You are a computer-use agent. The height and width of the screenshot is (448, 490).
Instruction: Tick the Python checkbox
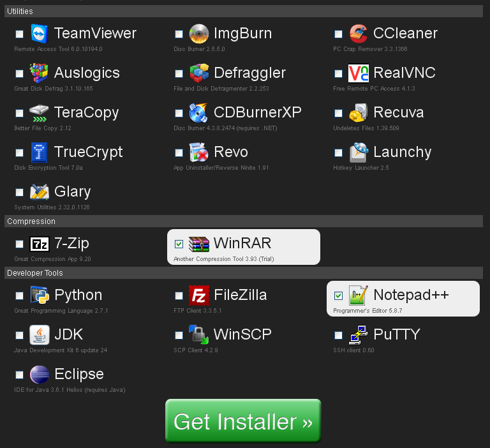19,295
